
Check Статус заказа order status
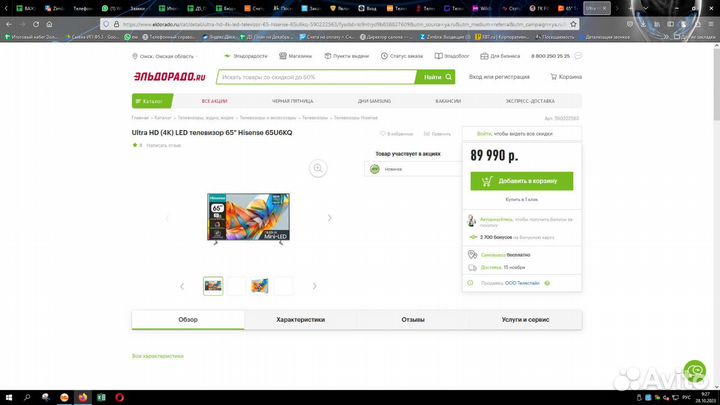coord(402,56)
